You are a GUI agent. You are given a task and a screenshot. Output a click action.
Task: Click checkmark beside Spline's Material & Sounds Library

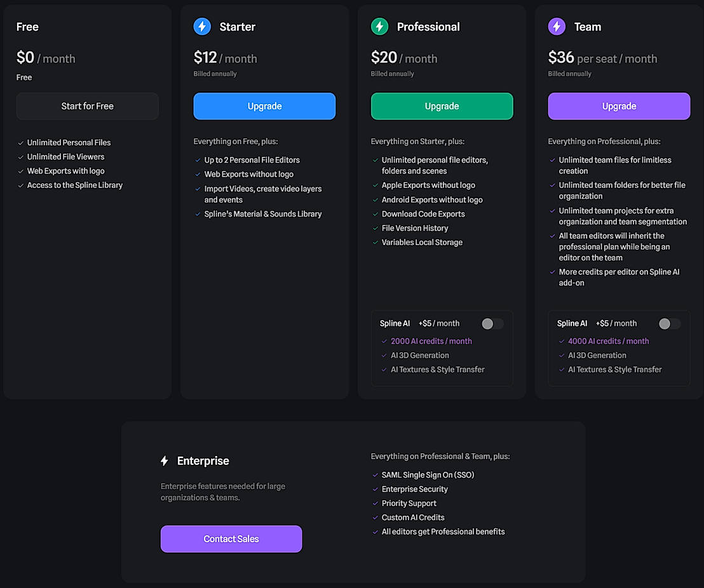(x=198, y=214)
